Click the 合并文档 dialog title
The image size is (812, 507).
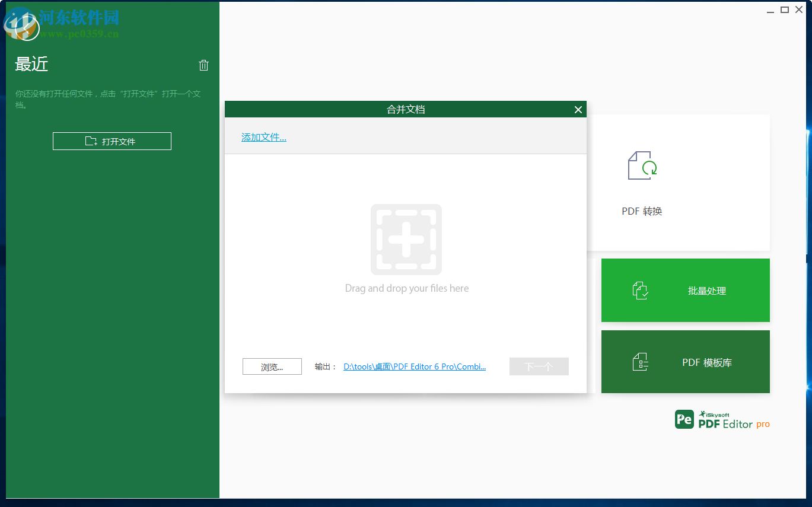pyautogui.click(x=406, y=109)
